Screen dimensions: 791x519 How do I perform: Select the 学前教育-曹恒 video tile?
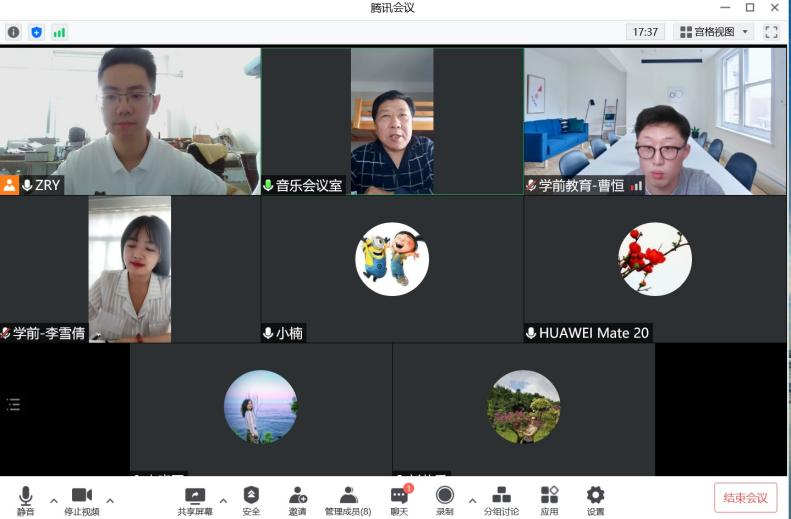click(655, 121)
